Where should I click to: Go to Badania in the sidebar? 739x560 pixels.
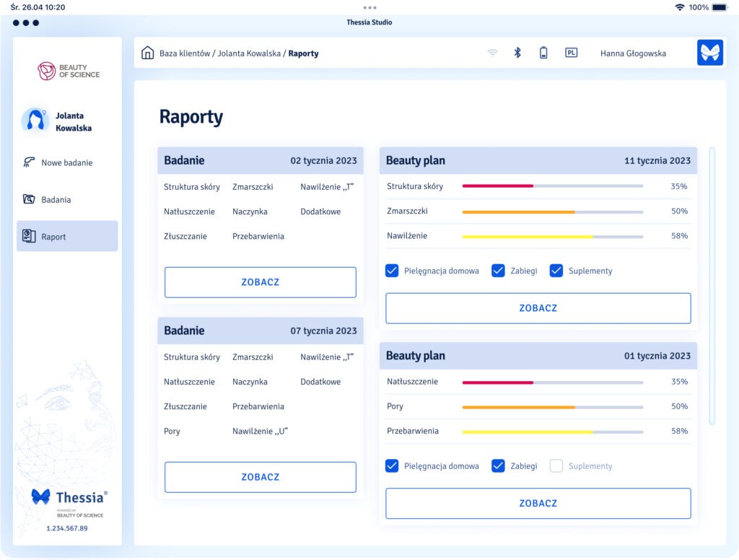coord(56,200)
